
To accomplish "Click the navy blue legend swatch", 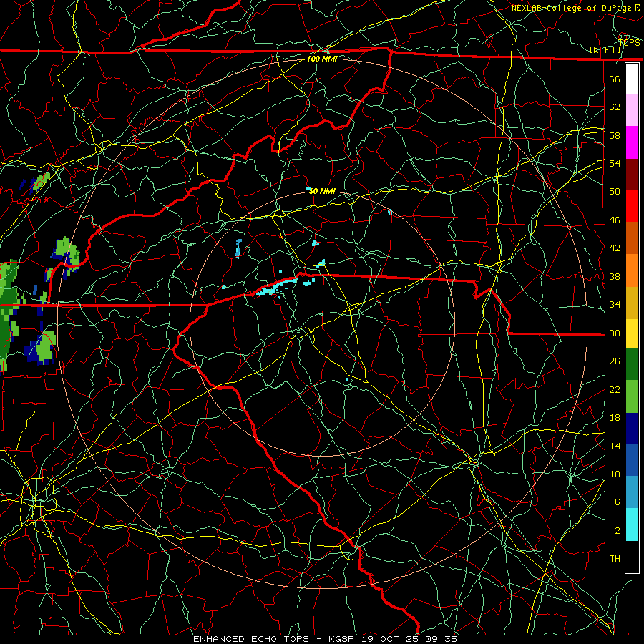I will tap(632, 429).
